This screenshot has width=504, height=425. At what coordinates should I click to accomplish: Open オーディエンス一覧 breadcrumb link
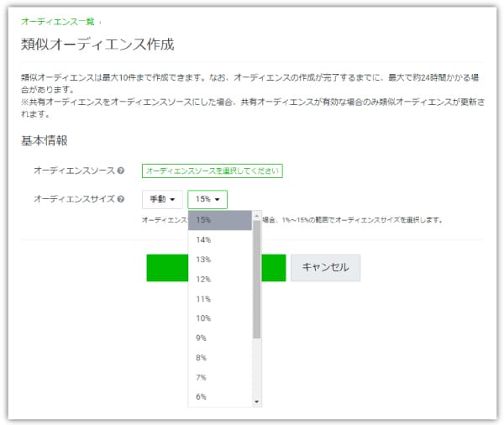point(57,22)
